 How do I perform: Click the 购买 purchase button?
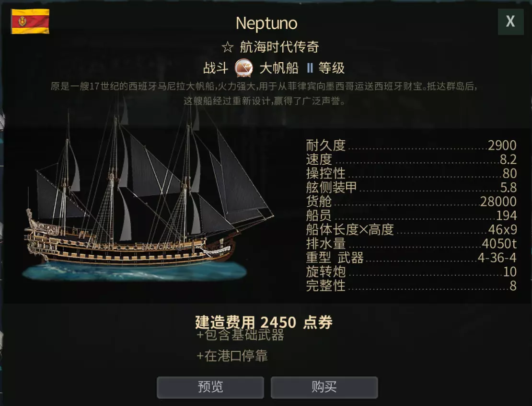click(x=324, y=387)
